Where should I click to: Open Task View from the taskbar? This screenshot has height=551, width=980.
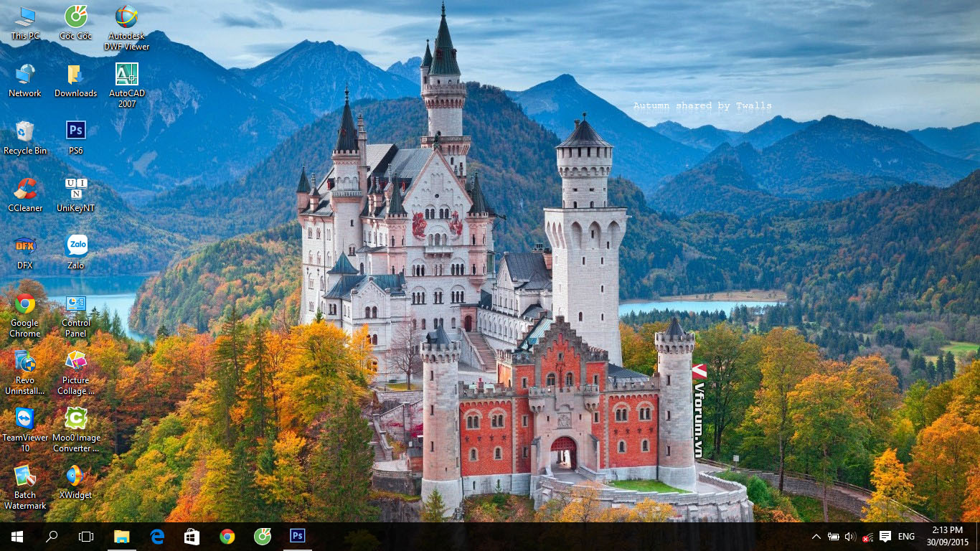click(86, 537)
